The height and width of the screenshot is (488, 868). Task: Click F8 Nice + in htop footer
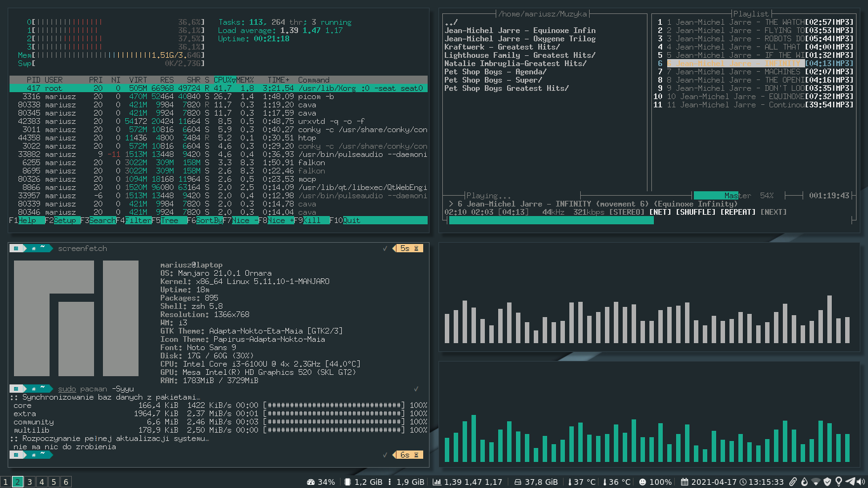point(276,220)
